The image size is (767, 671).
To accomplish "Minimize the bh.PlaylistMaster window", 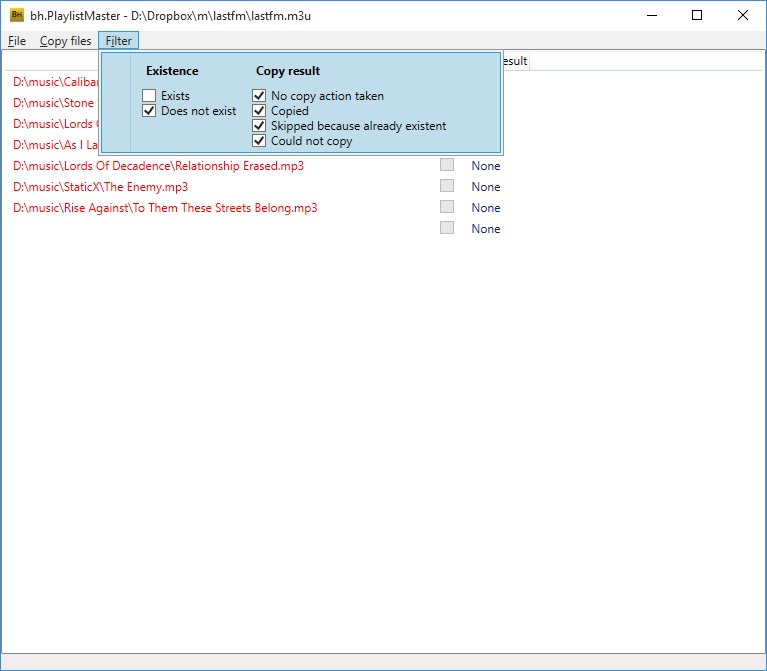I will pyautogui.click(x=651, y=15).
